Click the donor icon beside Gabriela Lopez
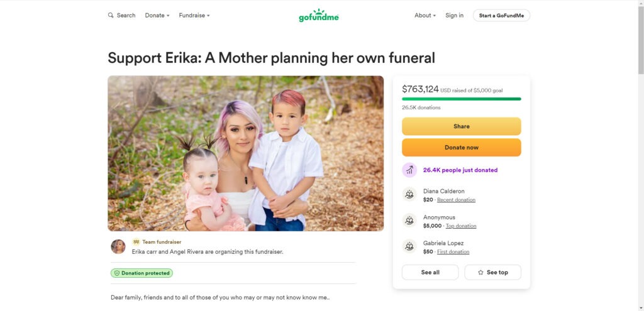 [410, 247]
